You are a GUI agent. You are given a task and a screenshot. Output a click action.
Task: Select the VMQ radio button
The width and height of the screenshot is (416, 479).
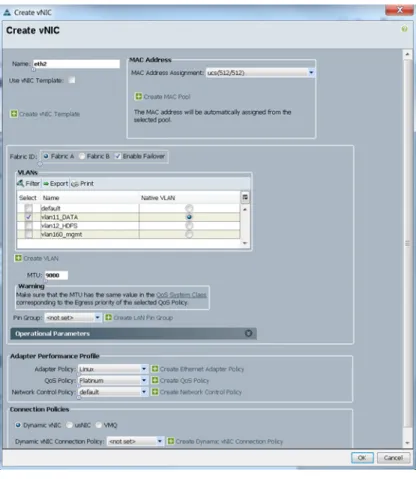[x=98, y=425]
